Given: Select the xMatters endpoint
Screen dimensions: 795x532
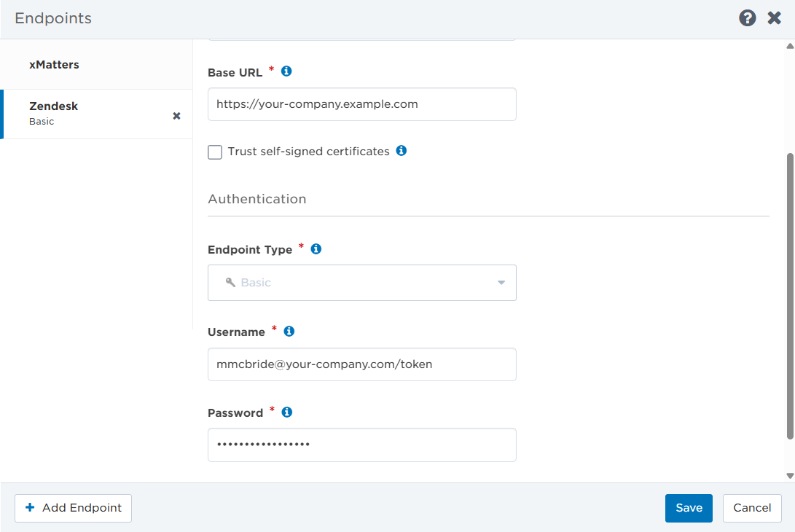Looking at the screenshot, I should [54, 65].
